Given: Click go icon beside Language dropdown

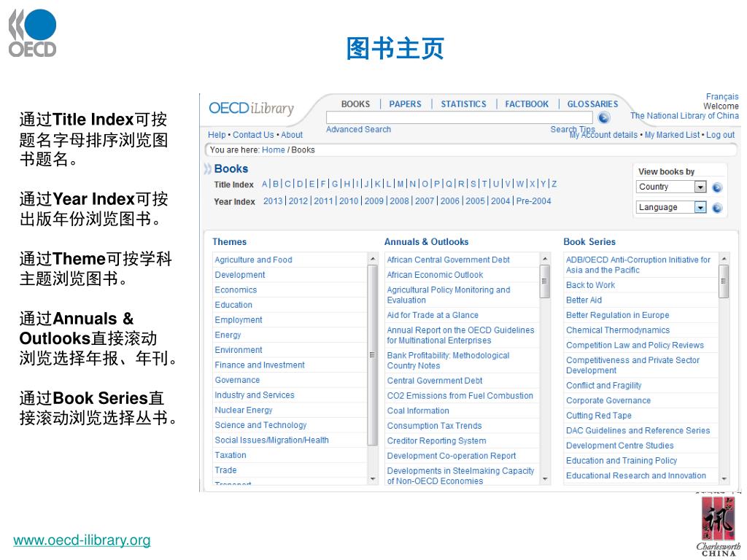Looking at the screenshot, I should pos(717,208).
